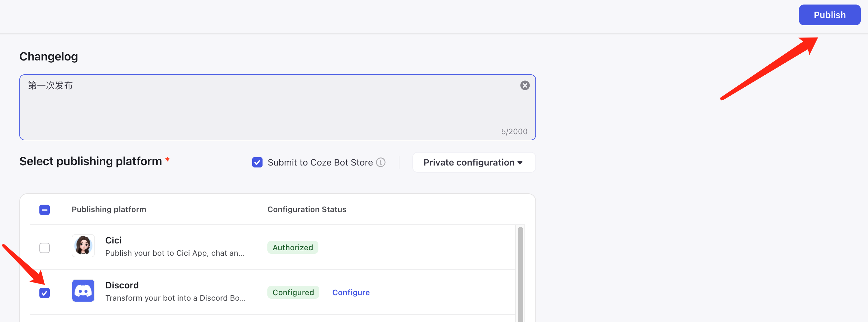Open Coze Bot Store info icon
The image size is (868, 322).
coord(381,163)
